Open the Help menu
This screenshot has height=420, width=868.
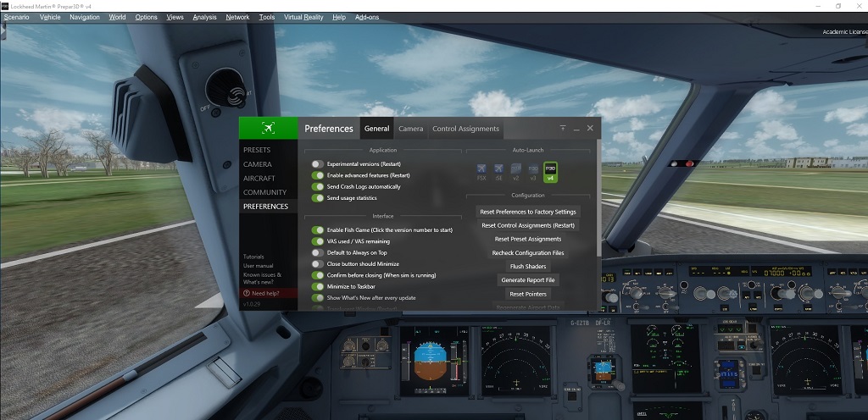point(339,17)
